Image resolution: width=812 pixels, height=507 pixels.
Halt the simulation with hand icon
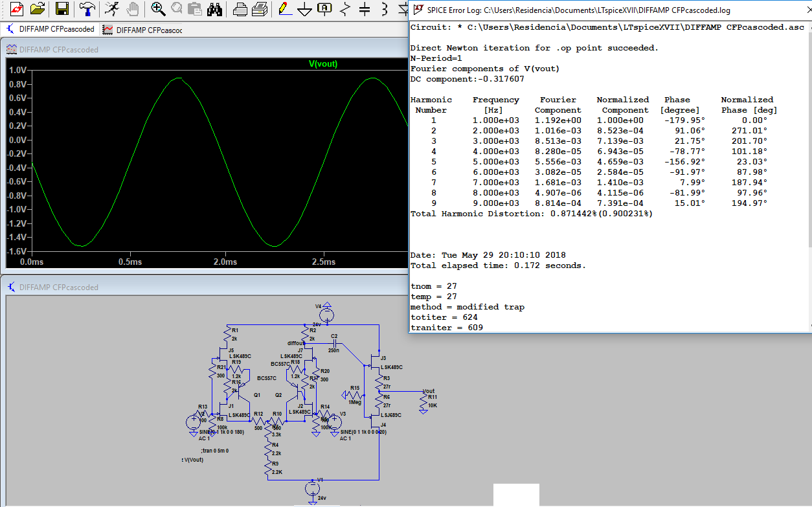[133, 9]
